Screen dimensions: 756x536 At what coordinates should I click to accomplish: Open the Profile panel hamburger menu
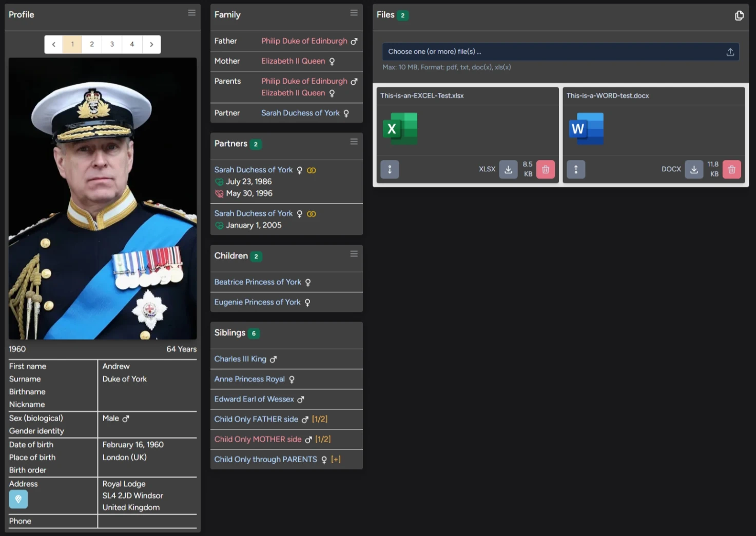click(191, 13)
